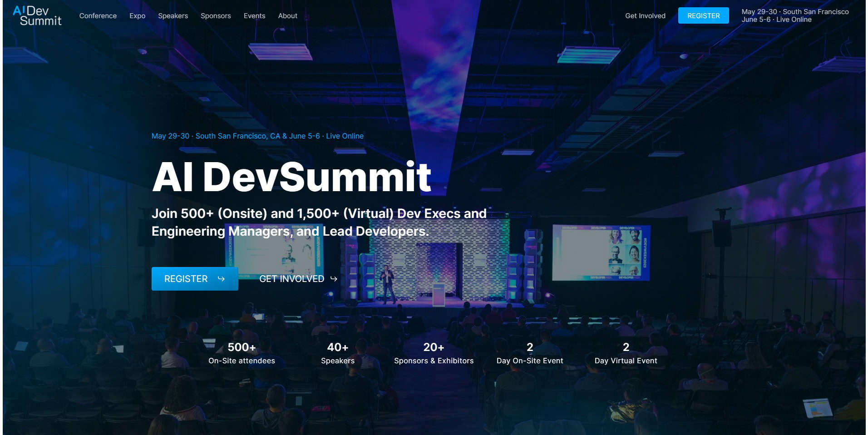The image size is (868, 435).
Task: Click the 'Join 500+ (Onsite)' tagline text
Action: click(319, 222)
